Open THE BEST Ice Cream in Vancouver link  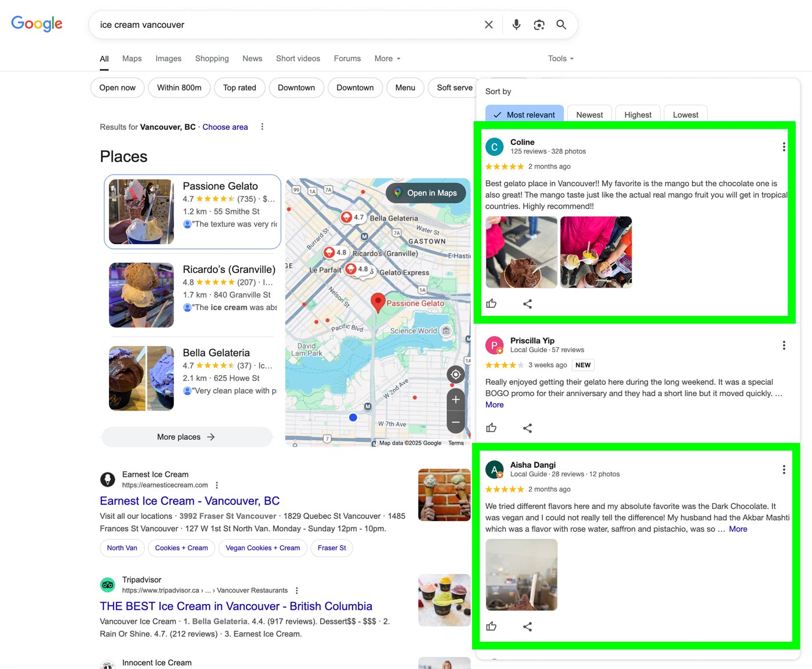236,606
